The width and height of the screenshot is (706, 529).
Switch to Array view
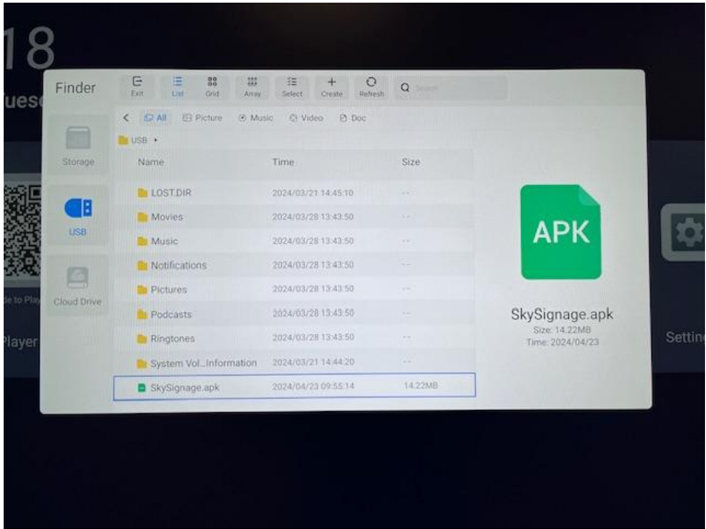pos(252,86)
